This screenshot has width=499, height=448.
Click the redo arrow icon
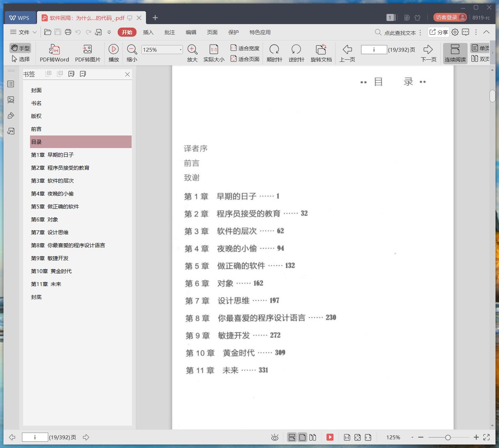pyautogui.click(x=88, y=32)
